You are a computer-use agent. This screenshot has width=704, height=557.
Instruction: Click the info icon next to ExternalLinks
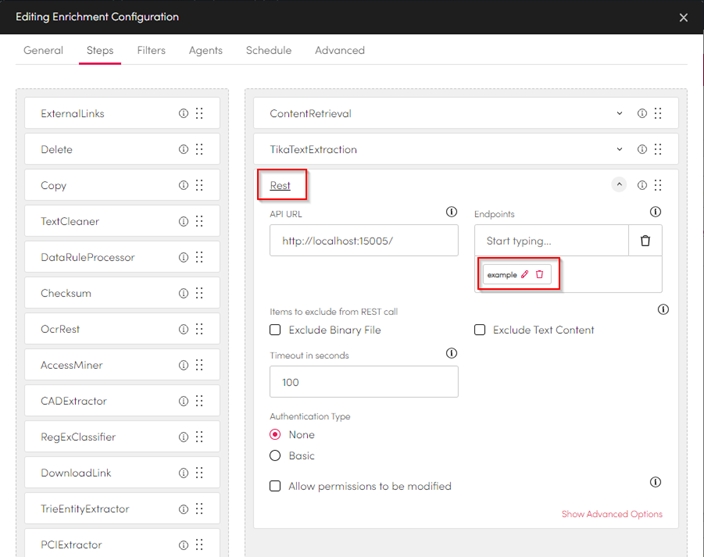click(x=183, y=114)
